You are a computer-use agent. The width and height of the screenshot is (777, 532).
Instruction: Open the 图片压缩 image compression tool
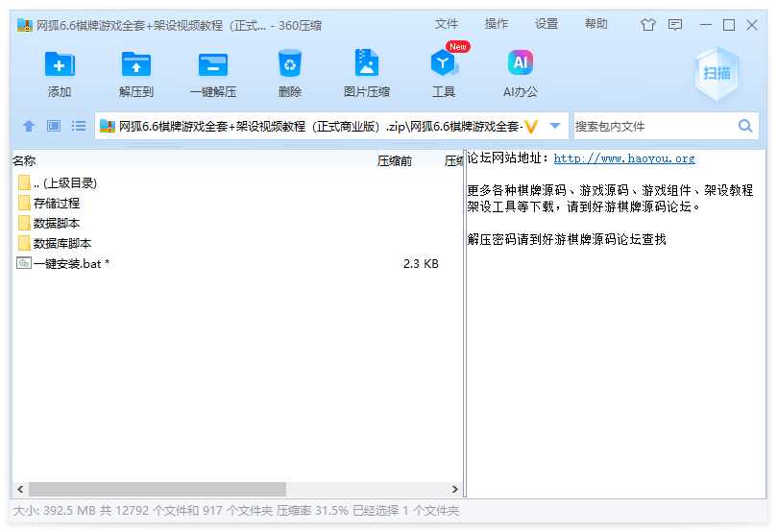click(x=367, y=63)
